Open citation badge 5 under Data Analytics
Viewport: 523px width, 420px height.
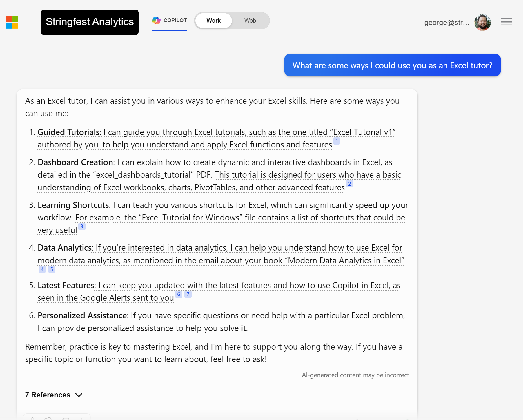pyautogui.click(x=52, y=269)
